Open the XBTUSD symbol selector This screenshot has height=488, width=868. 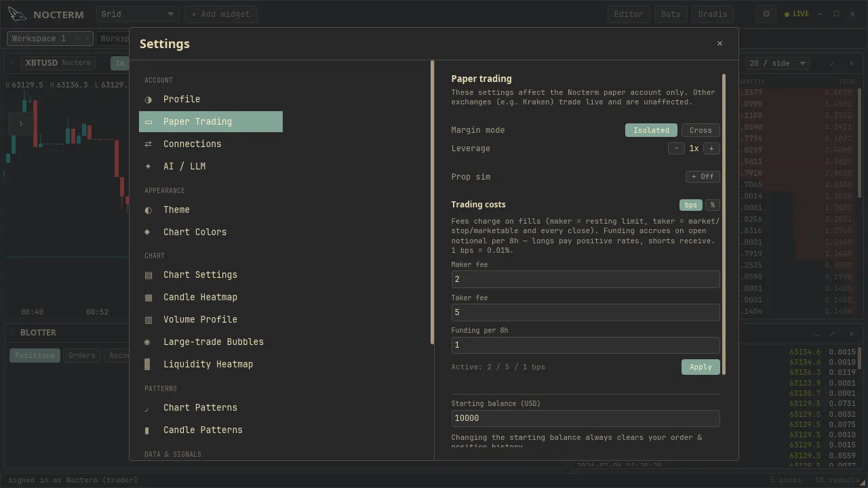(58, 63)
